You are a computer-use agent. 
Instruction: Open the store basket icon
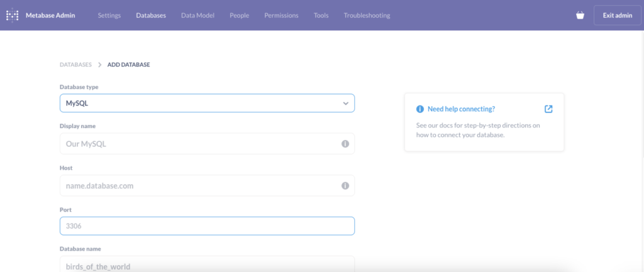[x=580, y=16]
